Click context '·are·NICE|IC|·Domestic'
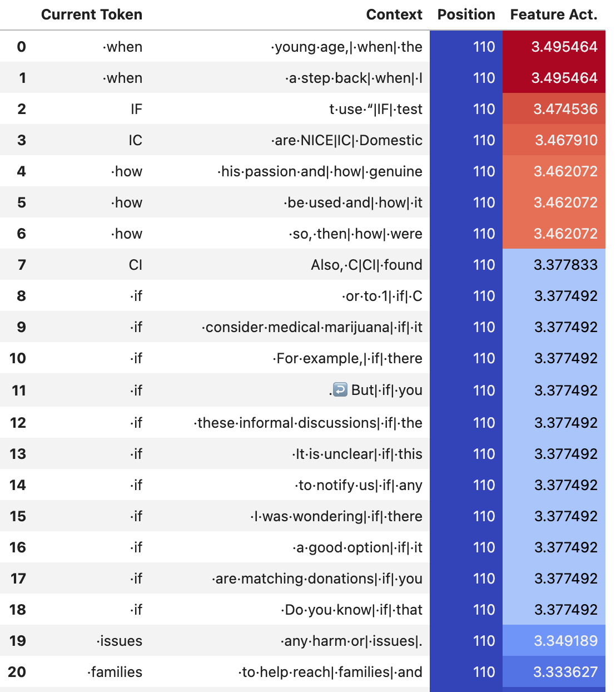Viewport: 616px width, 692px height. tap(346, 140)
